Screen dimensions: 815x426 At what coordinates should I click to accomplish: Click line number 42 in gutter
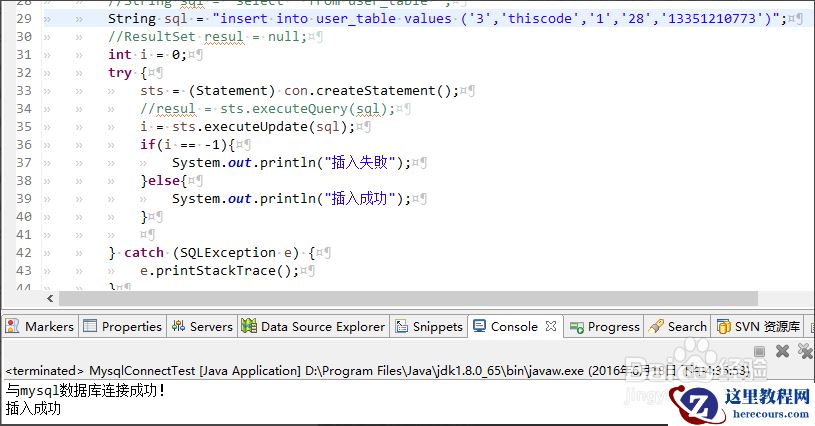24,252
